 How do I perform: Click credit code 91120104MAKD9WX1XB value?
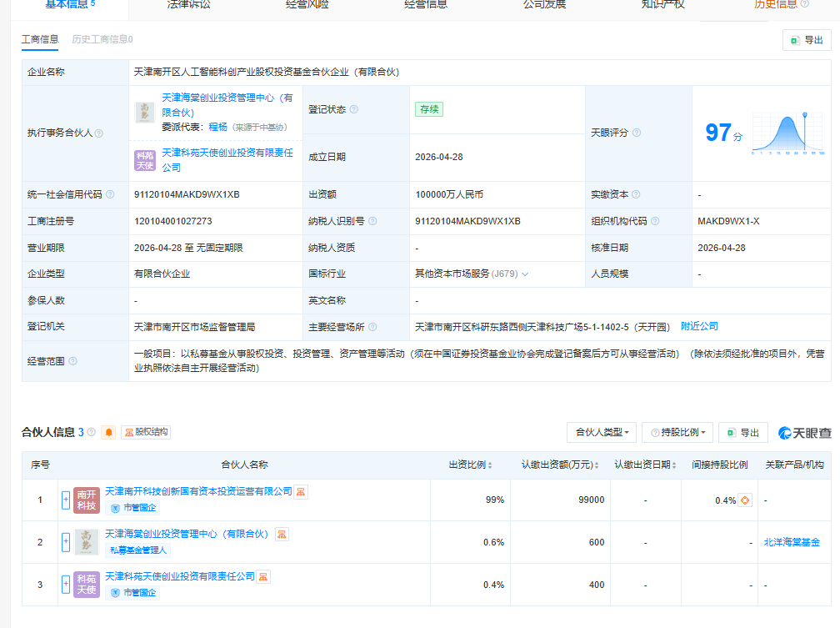click(x=187, y=194)
